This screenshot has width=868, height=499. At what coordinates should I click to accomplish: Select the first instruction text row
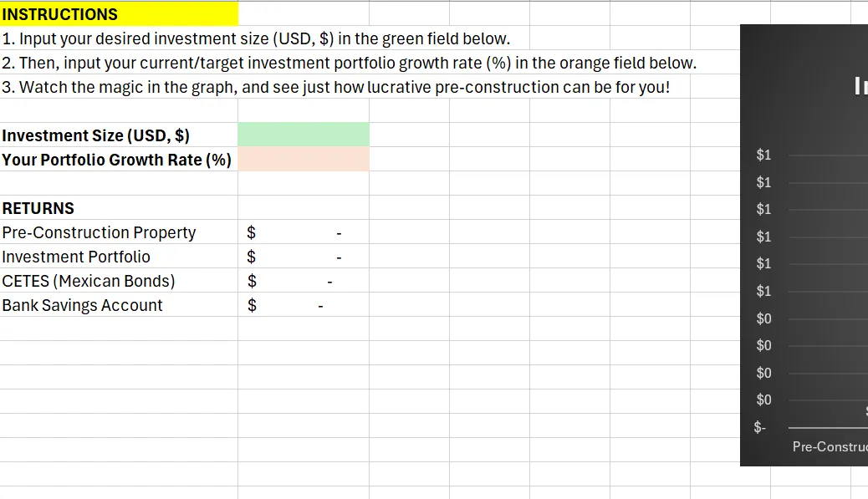click(x=256, y=38)
